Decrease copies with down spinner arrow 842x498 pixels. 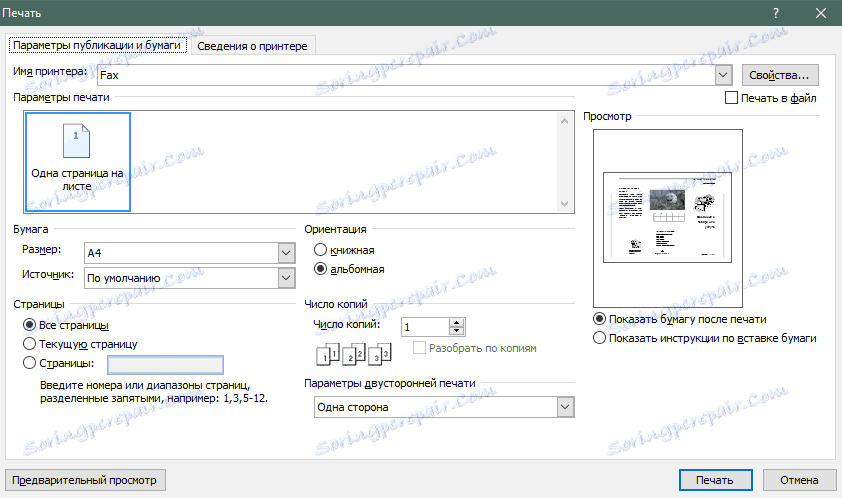pyautogui.click(x=456, y=331)
